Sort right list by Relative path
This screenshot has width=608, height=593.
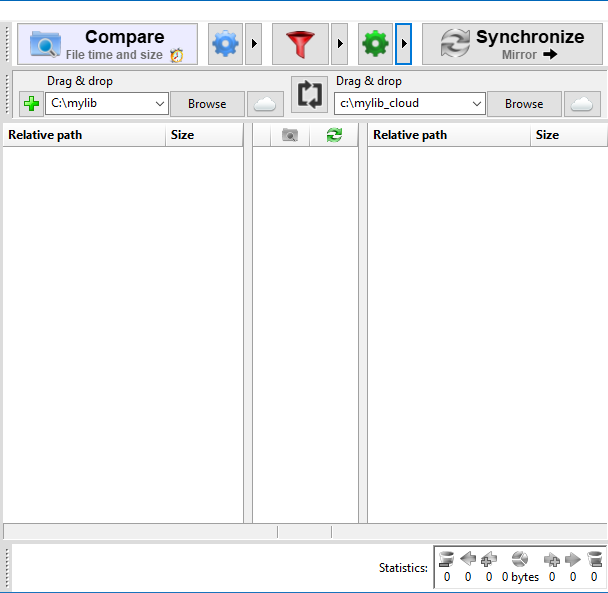[x=449, y=135]
